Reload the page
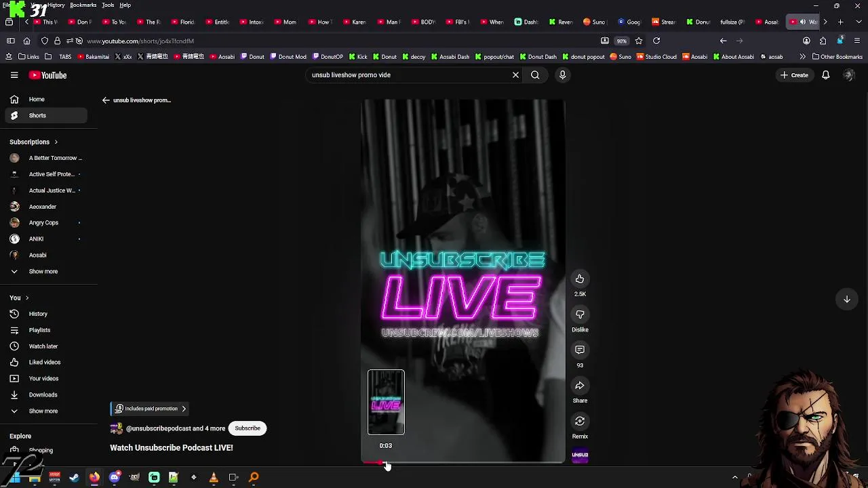 [656, 41]
